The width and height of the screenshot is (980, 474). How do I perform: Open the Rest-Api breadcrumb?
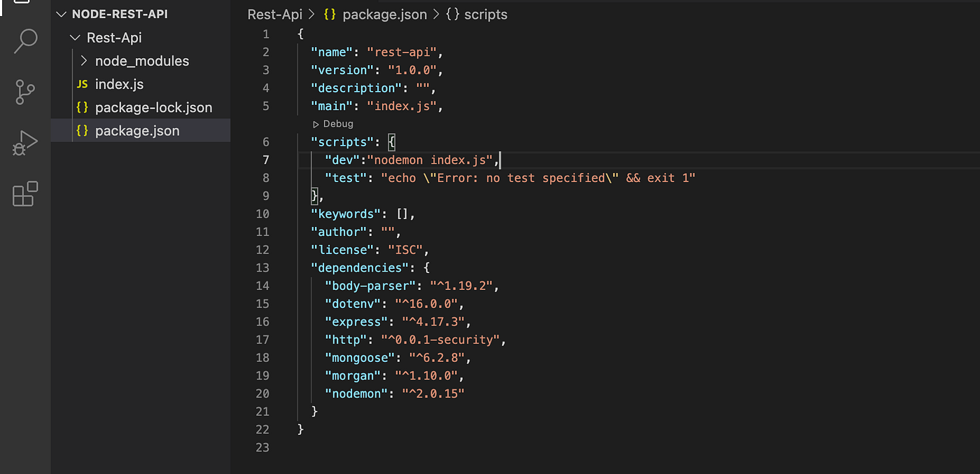[x=275, y=14]
